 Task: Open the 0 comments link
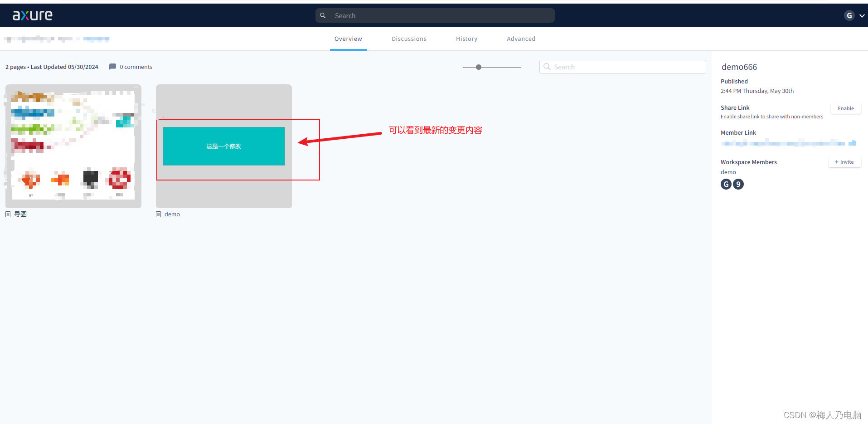(136, 67)
